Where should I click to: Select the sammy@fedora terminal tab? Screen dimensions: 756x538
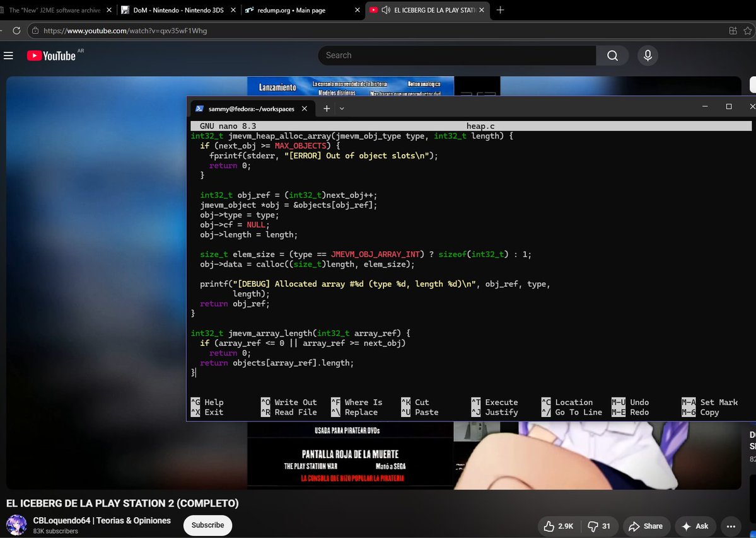pos(251,109)
